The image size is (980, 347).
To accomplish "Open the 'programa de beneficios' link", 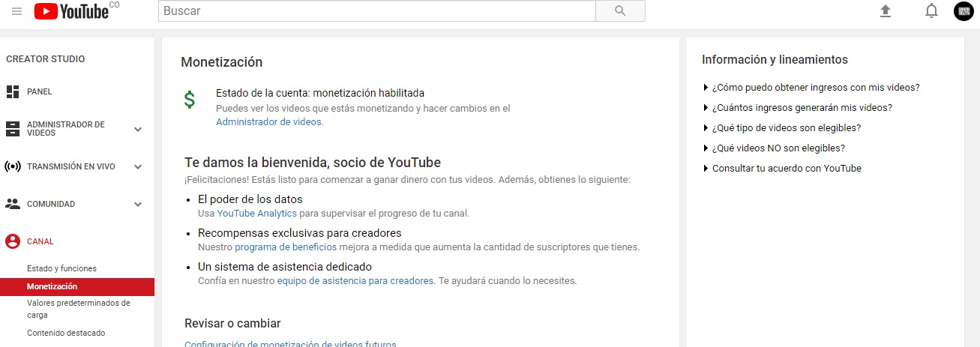I will point(286,247).
